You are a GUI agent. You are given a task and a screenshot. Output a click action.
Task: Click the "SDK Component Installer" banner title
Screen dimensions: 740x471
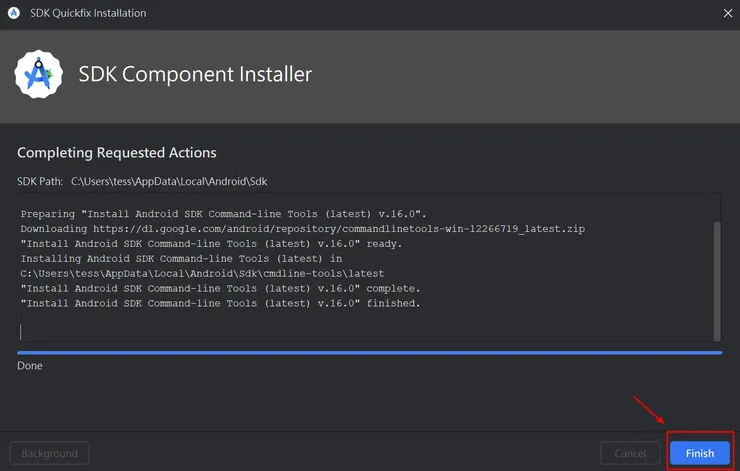pos(195,75)
